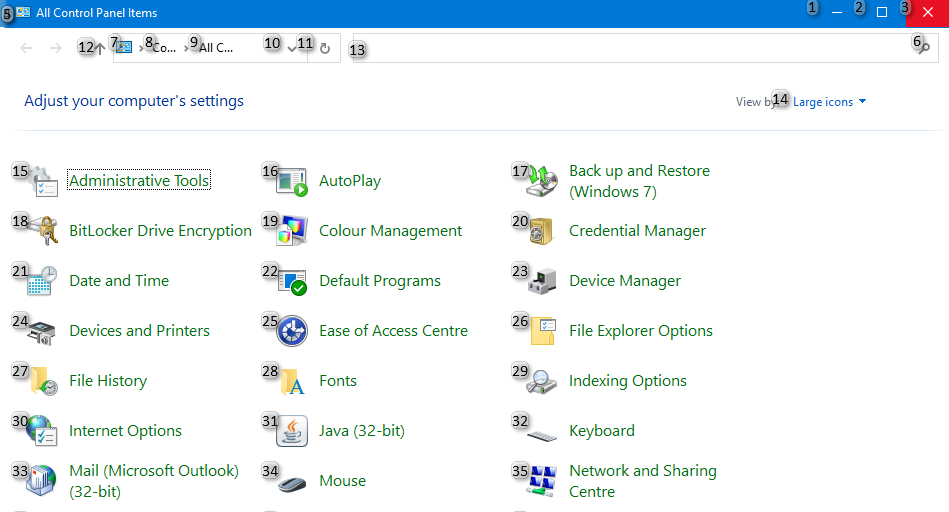
Task: Launch Device Manager link
Action: tap(625, 281)
